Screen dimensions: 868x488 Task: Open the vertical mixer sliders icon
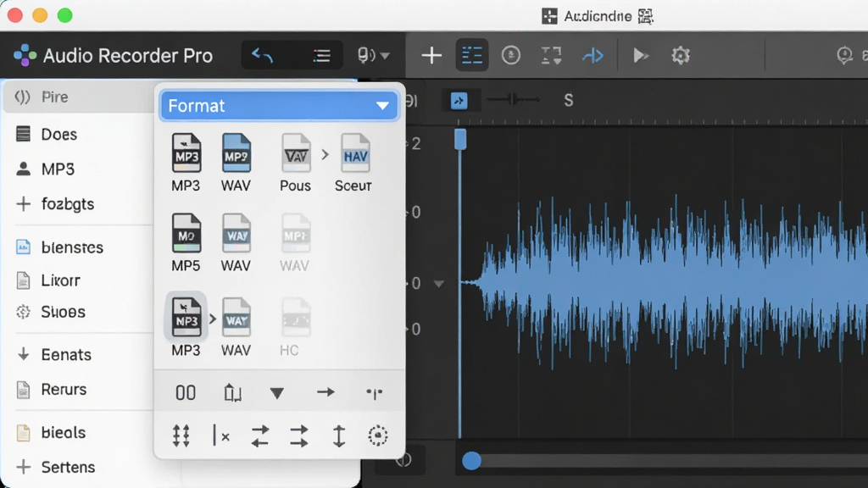181,436
